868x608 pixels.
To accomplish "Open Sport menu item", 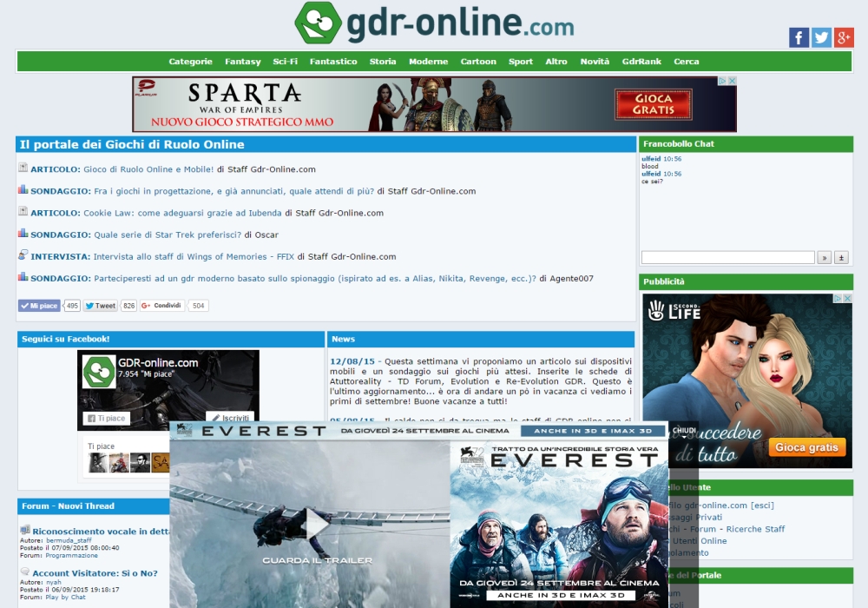I will 521,62.
